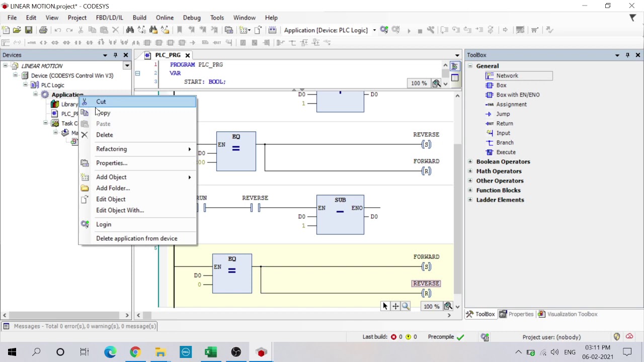Select the arrow pointer tool in the ladder editor
Image resolution: width=644 pixels, height=362 pixels.
[x=385, y=306]
